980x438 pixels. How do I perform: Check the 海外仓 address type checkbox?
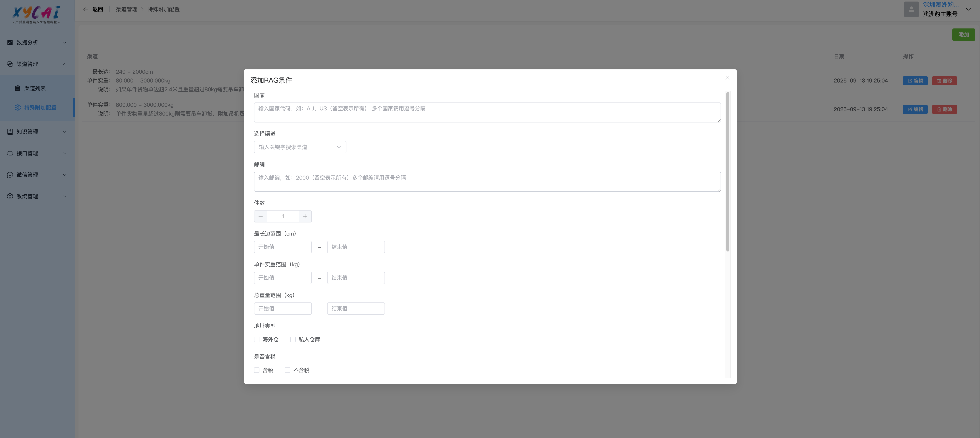coord(257,340)
